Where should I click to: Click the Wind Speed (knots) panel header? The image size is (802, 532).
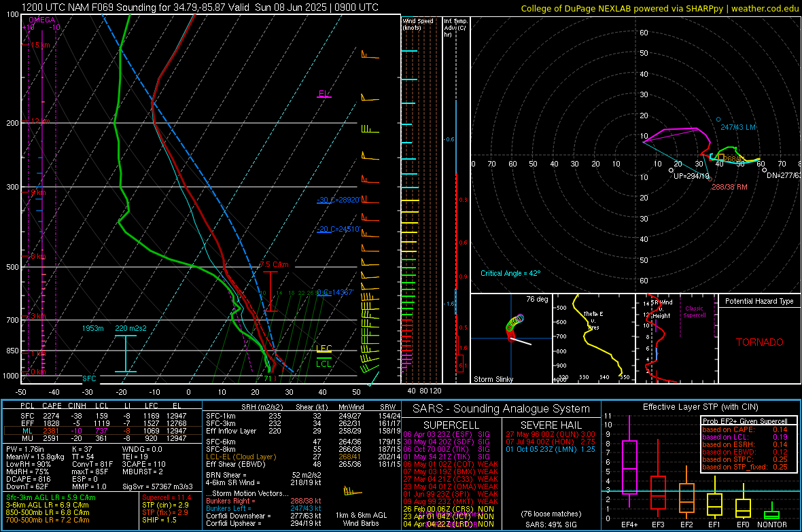(418, 24)
